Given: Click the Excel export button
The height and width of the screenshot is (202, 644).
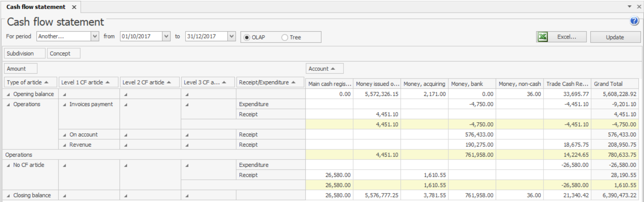Looking at the screenshot, I should (x=561, y=37).
